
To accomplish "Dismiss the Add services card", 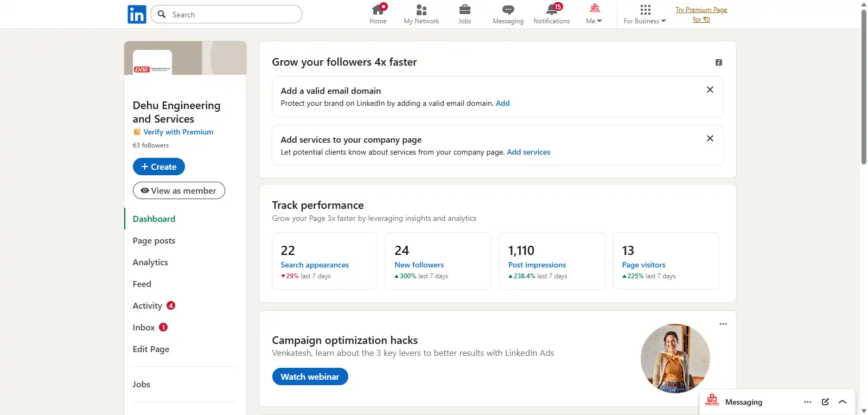I will pos(710,138).
